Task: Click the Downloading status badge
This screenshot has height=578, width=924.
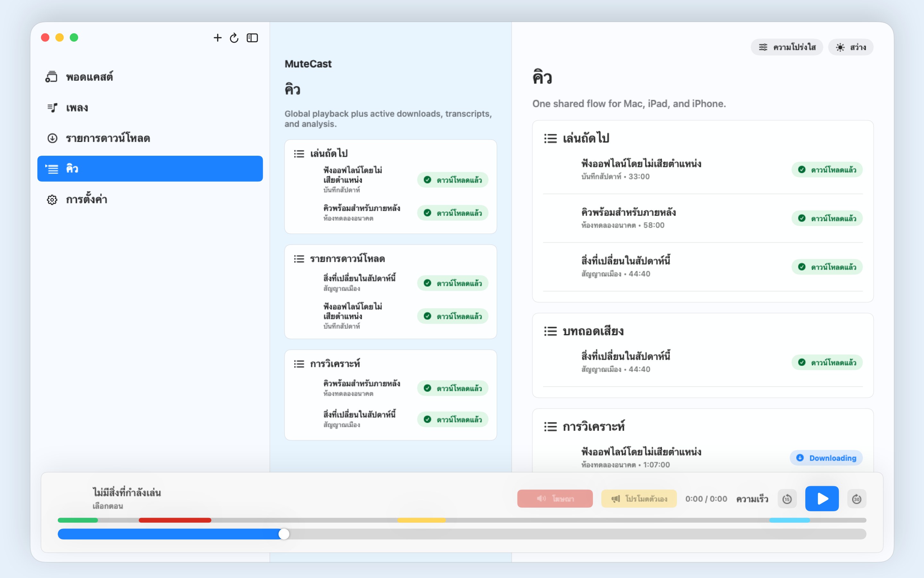Action: pyautogui.click(x=826, y=458)
